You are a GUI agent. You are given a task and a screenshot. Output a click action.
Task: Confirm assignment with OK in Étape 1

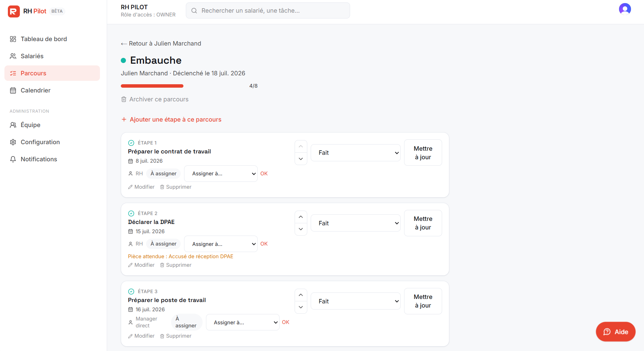(x=264, y=174)
